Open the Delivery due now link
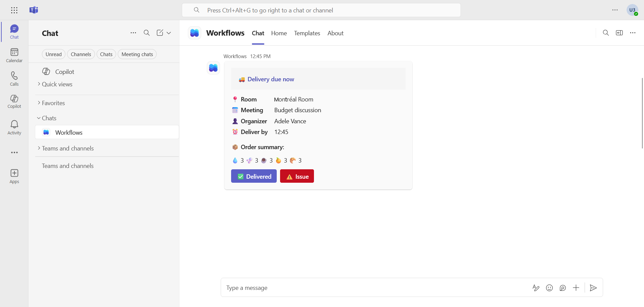The width and height of the screenshot is (644, 307). pyautogui.click(x=271, y=79)
